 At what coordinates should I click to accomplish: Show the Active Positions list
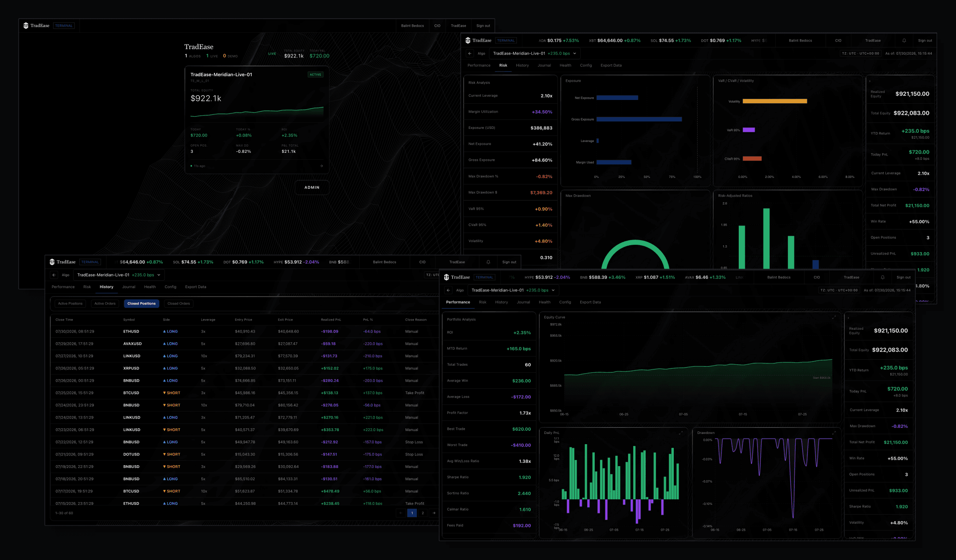click(x=70, y=304)
